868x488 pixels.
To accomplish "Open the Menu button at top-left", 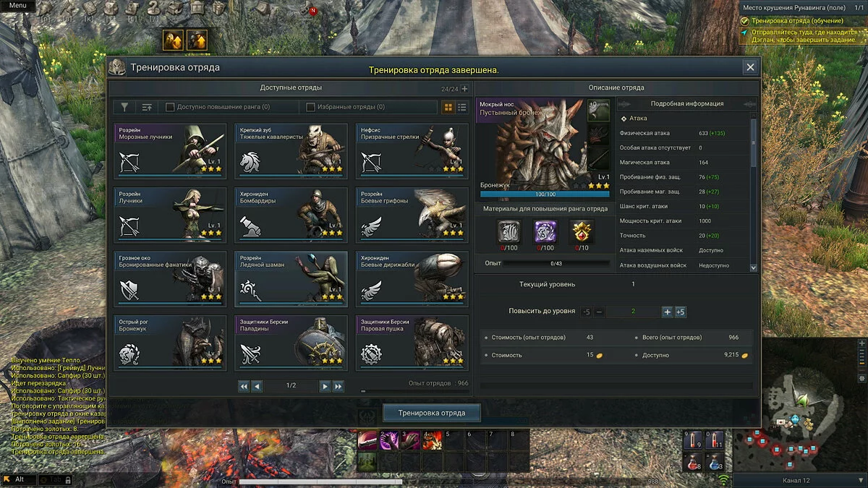I will coord(17,5).
